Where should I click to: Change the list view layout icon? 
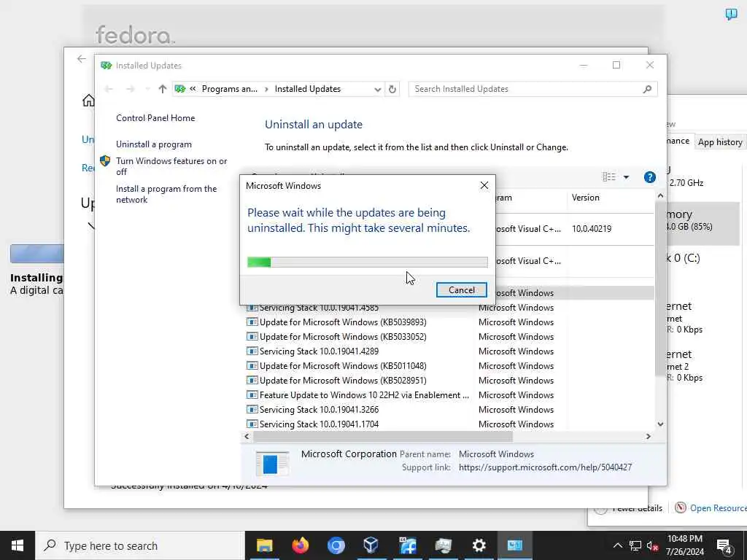[x=609, y=177]
